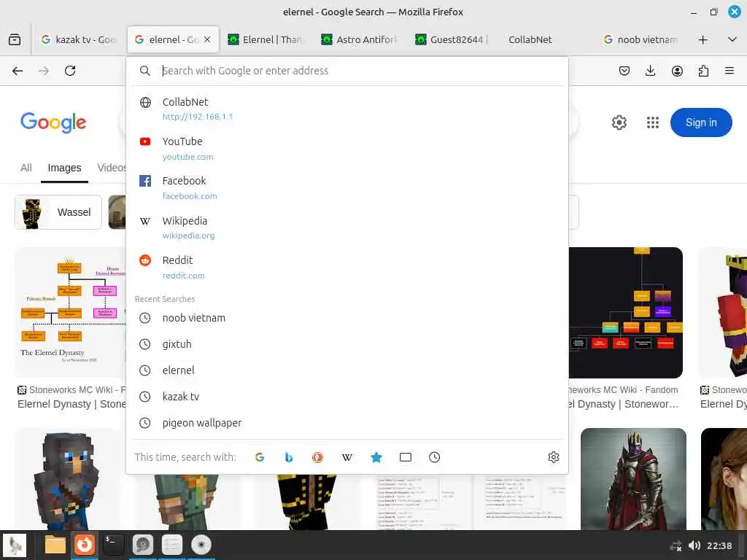This screenshot has width=747, height=560.
Task: Open the blue-eyed Minecraft skin image
Action: [x=67, y=478]
